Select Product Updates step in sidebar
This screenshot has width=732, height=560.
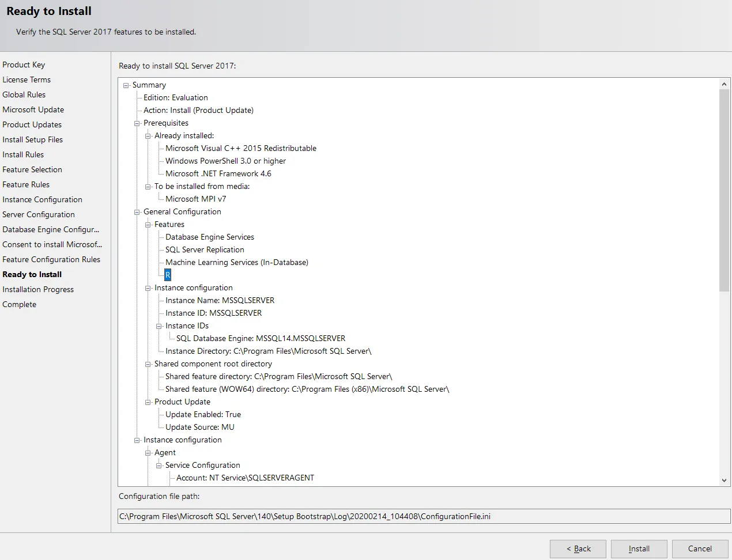click(32, 124)
